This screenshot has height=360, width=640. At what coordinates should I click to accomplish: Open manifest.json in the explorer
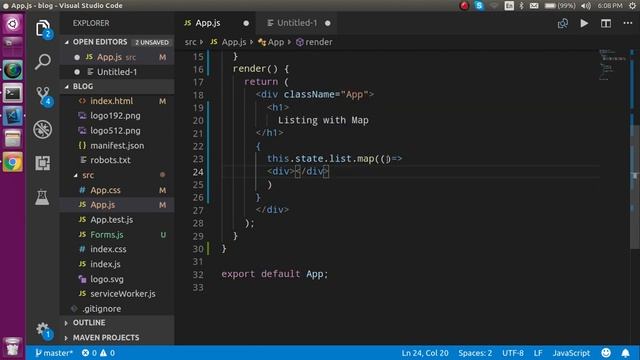(x=118, y=145)
